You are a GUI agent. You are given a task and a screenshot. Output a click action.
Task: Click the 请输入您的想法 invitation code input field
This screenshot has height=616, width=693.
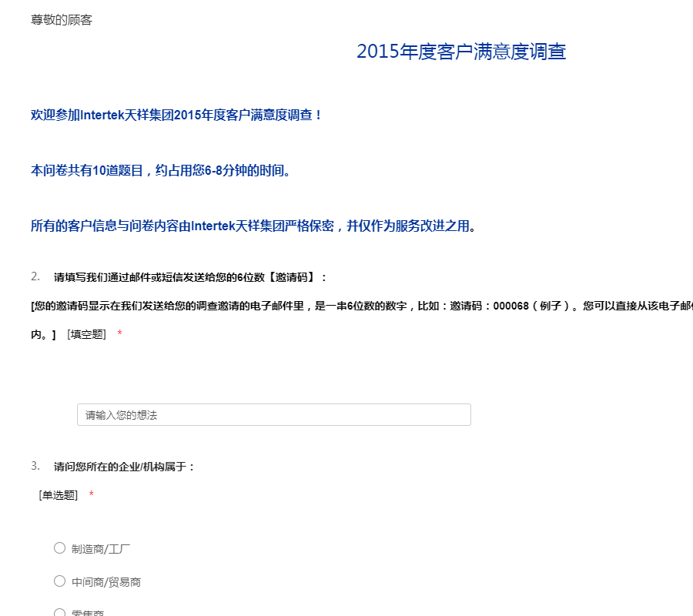pos(273,415)
